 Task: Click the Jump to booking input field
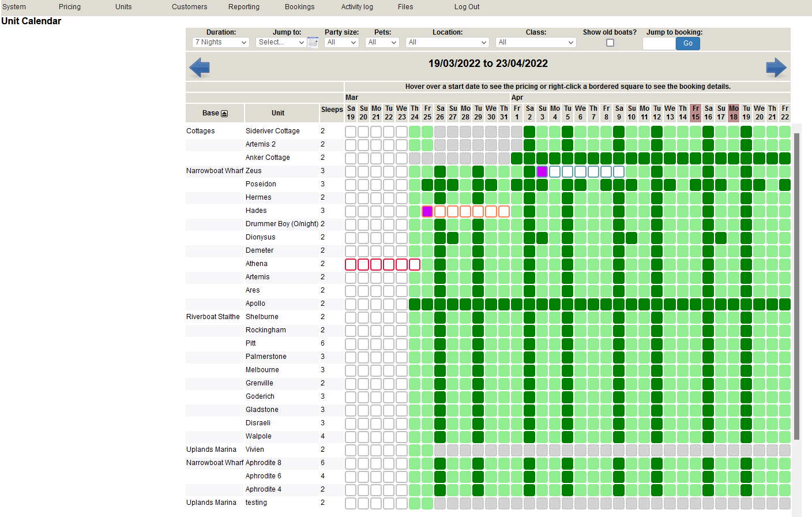point(659,43)
